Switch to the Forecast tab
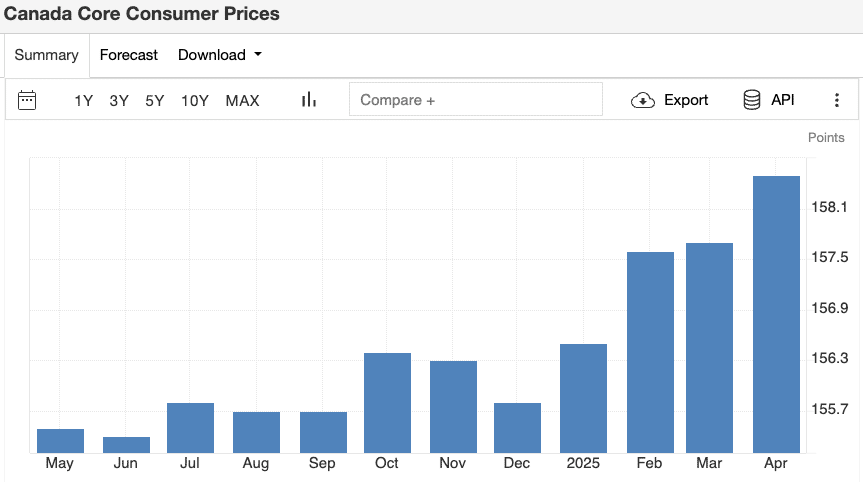The image size is (863, 482). pos(129,55)
